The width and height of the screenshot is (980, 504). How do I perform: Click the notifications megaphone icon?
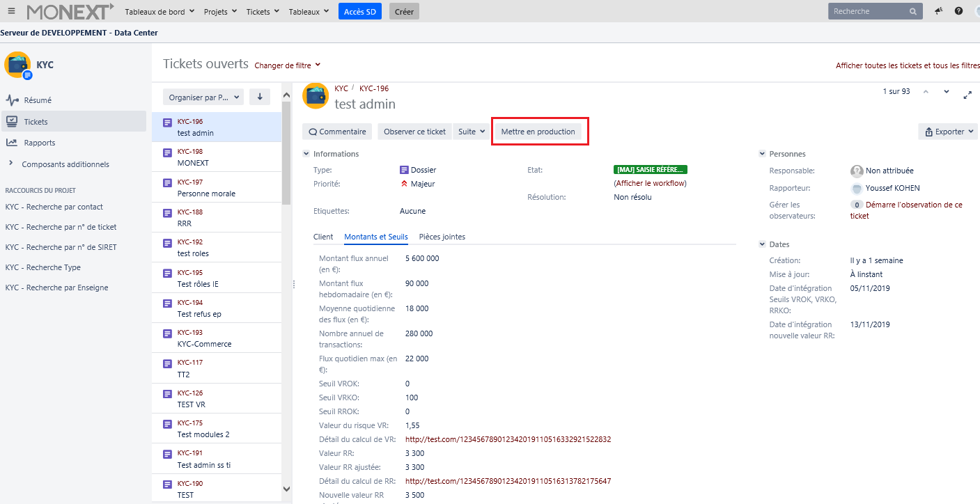[x=939, y=11]
